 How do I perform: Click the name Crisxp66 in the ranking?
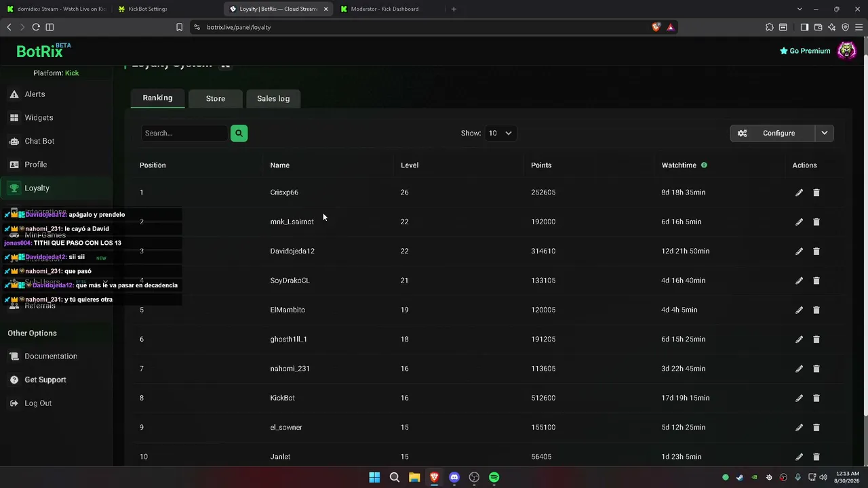pos(284,192)
